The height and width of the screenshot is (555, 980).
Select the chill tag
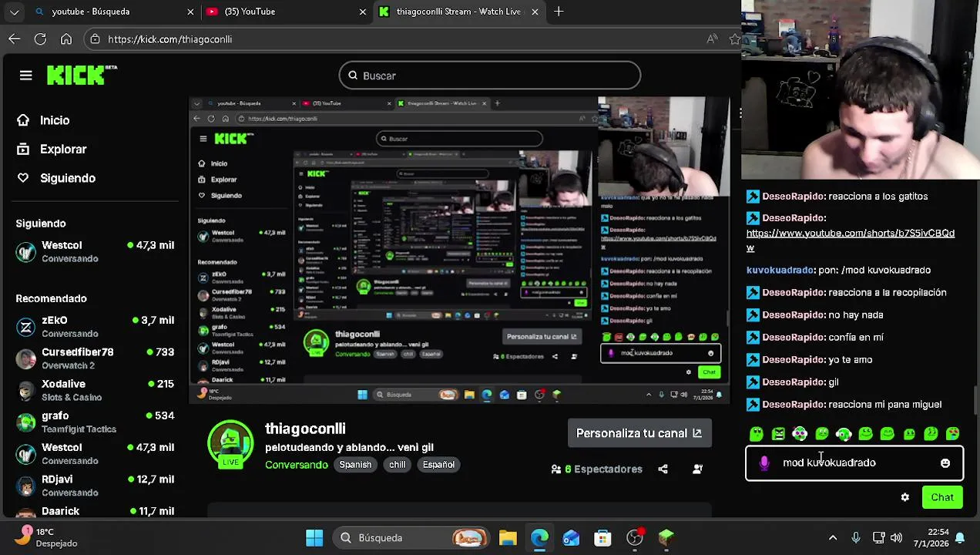(398, 465)
